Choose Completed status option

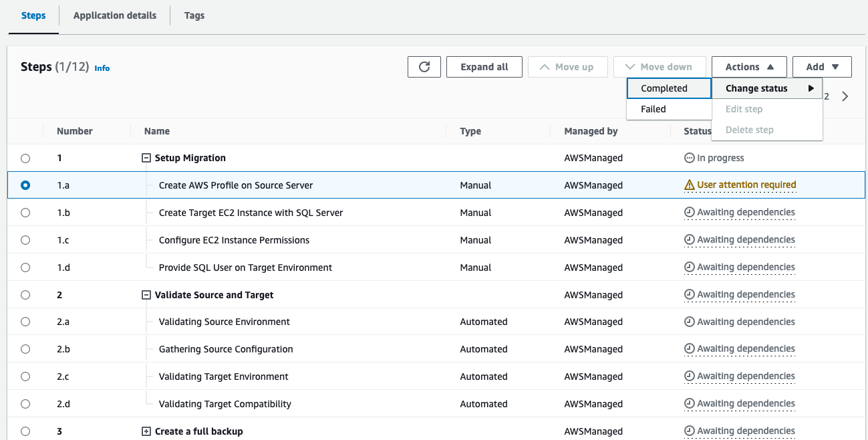tap(669, 88)
